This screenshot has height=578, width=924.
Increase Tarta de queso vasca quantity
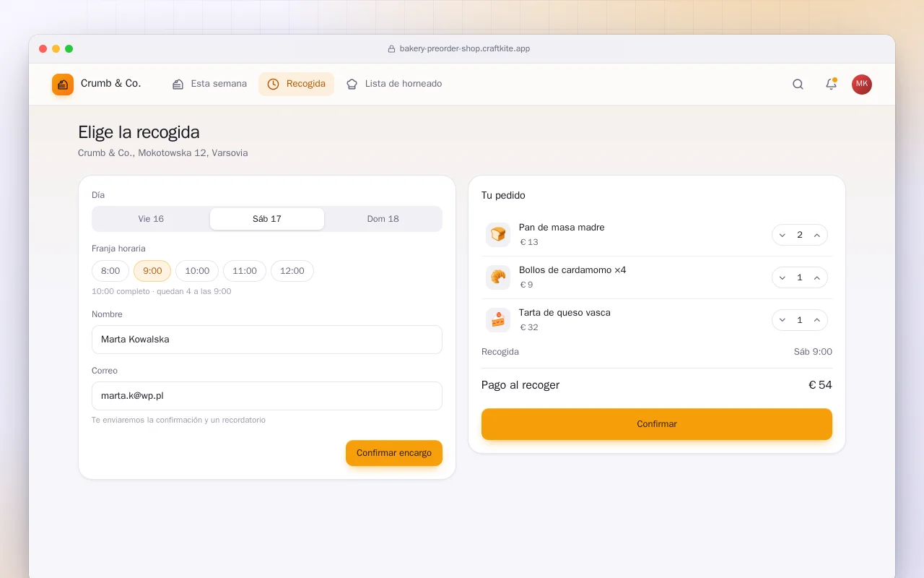click(817, 320)
